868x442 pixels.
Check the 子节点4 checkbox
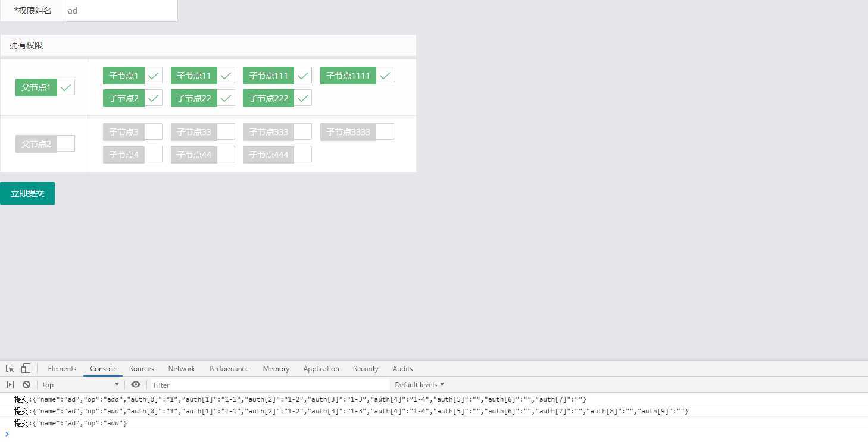(133, 155)
